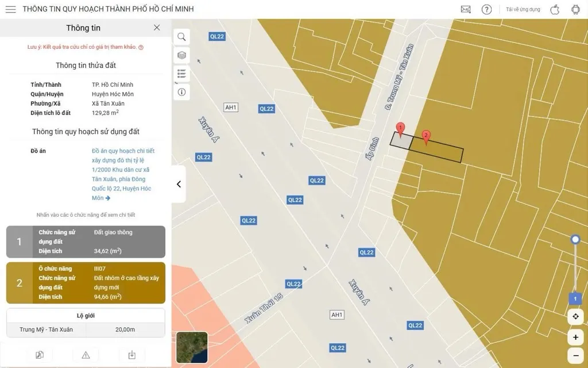Zoom in with the plus button
The height and width of the screenshot is (368, 588).
pos(575,337)
